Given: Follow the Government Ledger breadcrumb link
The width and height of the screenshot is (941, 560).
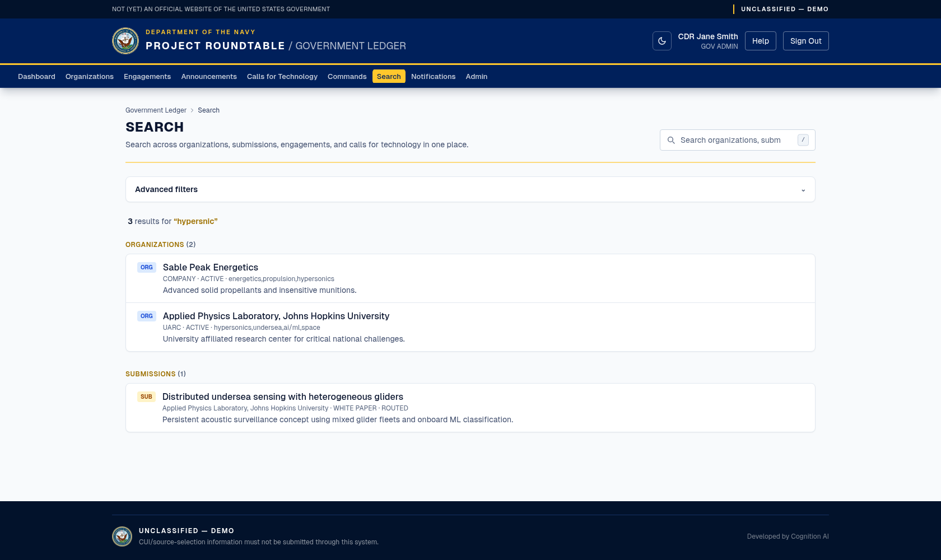Looking at the screenshot, I should [156, 110].
